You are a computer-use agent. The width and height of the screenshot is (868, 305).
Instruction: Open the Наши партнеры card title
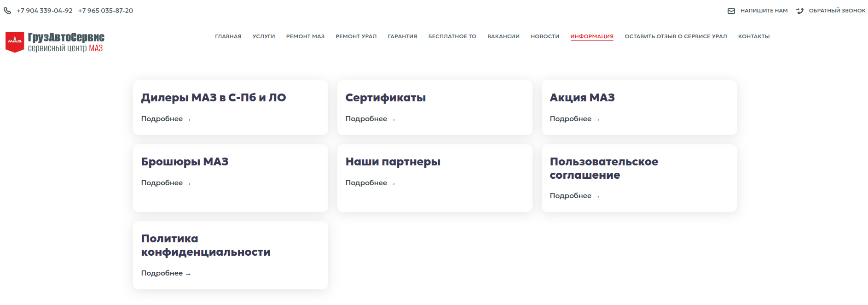tap(393, 162)
